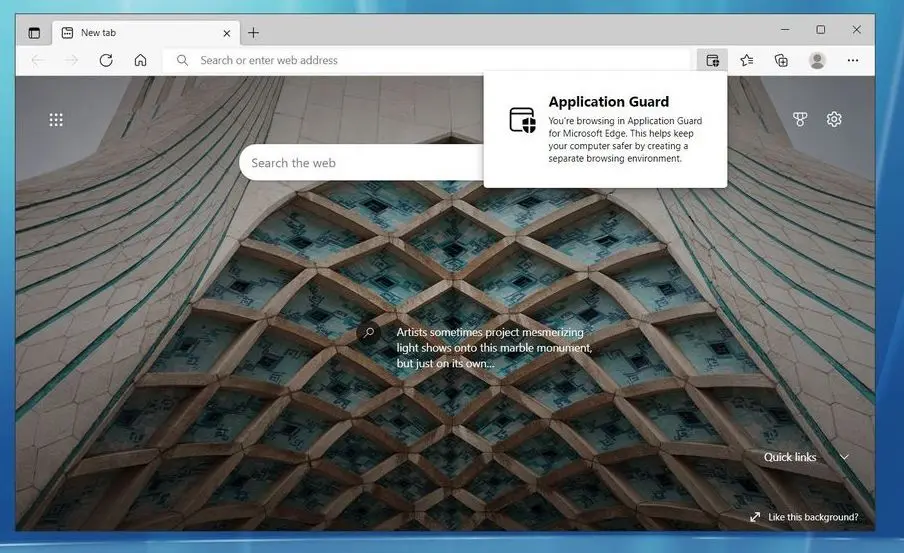Screen dimensions: 904x553
Task: Open Microsoft Rewards trophy icon
Action: click(x=800, y=120)
